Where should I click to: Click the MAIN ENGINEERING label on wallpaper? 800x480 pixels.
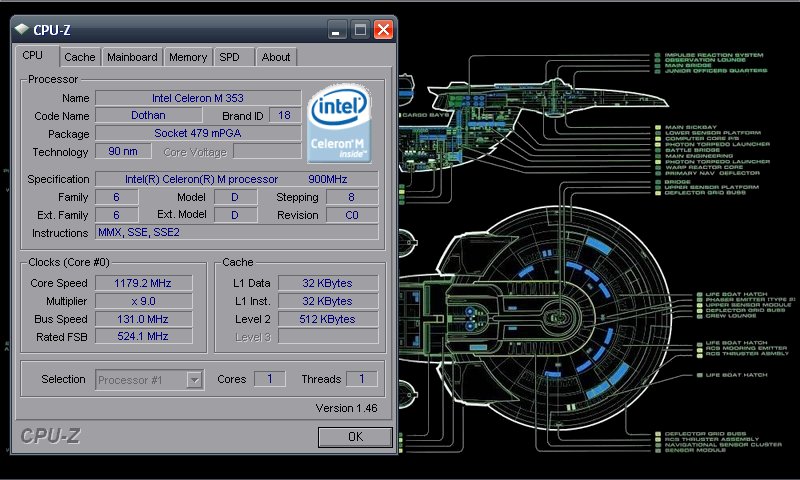tap(698, 156)
